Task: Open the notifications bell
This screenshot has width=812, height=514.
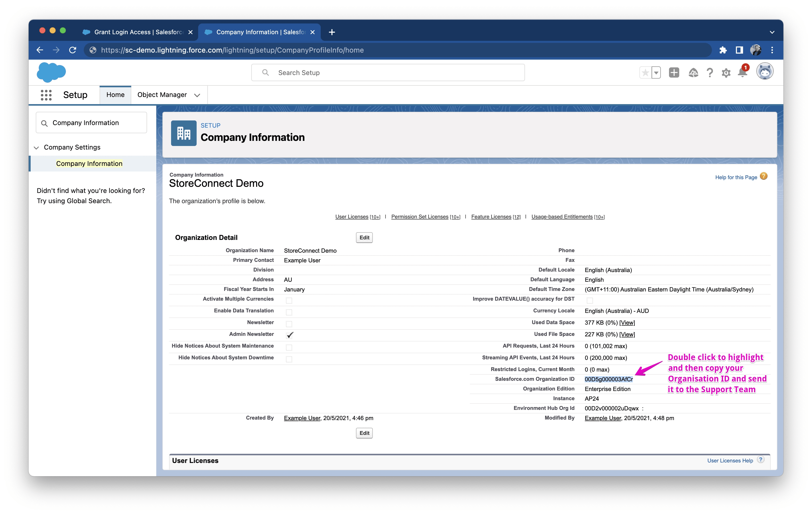Action: click(x=742, y=72)
